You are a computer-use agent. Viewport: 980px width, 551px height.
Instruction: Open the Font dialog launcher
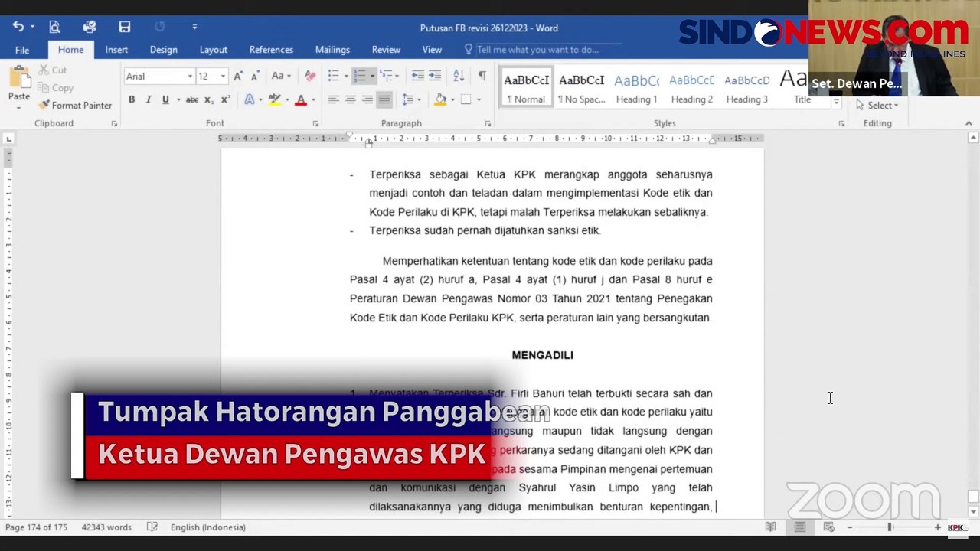click(315, 123)
